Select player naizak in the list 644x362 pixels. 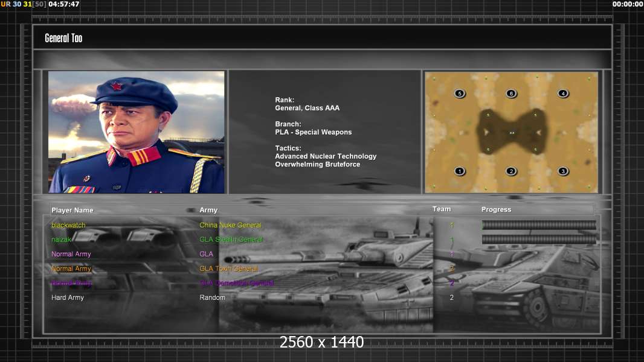62,240
